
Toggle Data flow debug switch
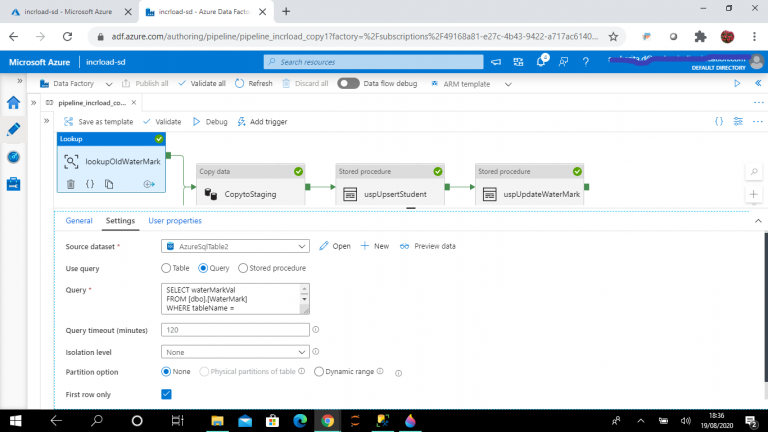pyautogui.click(x=348, y=84)
